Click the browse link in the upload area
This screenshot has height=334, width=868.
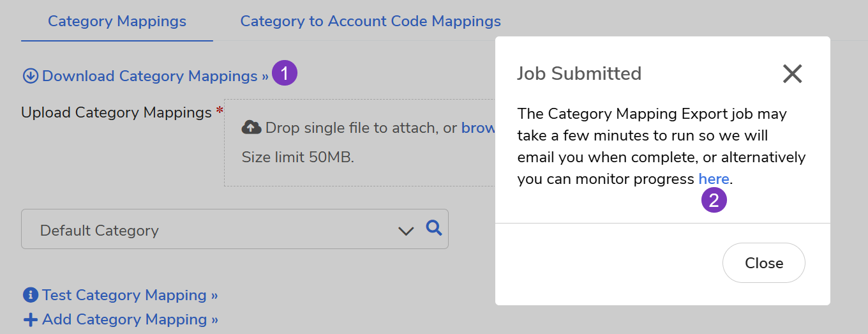pos(479,128)
